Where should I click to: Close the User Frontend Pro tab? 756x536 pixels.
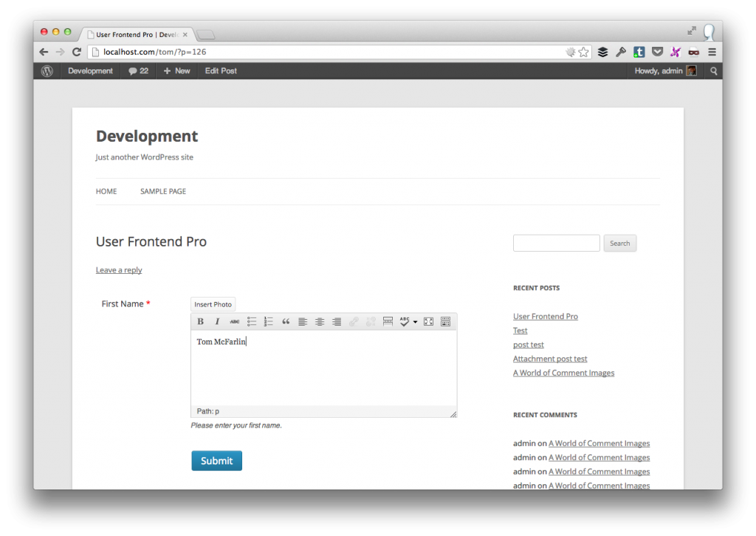[x=185, y=35]
